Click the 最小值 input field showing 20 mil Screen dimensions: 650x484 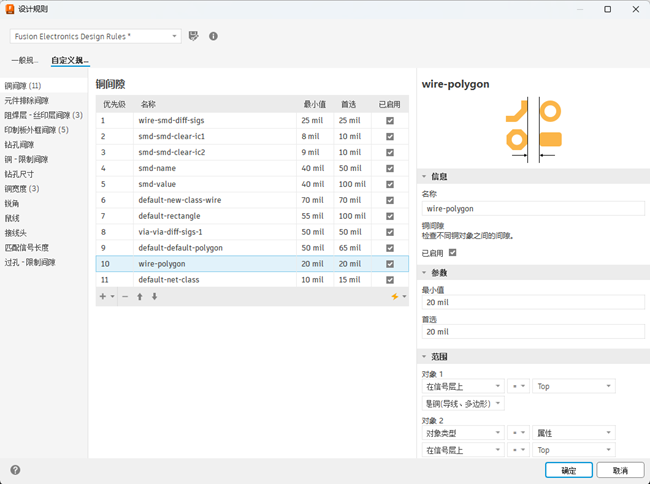(533, 302)
